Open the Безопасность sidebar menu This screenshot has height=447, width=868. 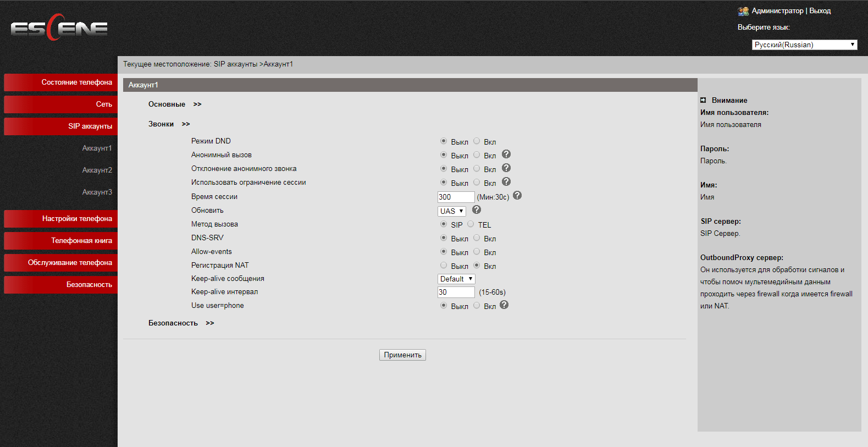coord(60,285)
